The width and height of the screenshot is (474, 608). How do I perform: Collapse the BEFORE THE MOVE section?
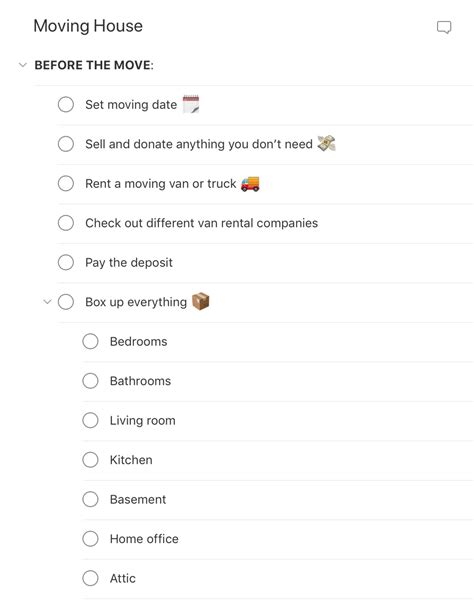pos(23,65)
